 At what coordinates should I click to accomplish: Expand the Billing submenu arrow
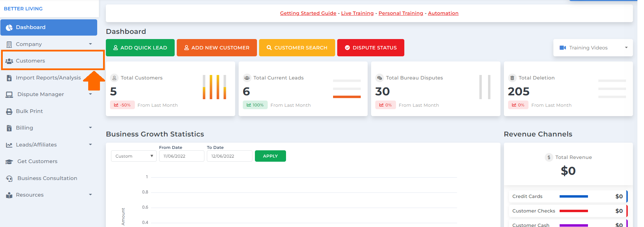pos(90,127)
